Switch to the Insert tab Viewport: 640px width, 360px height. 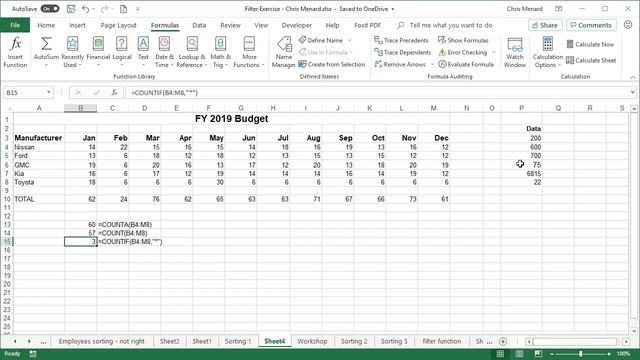(x=77, y=25)
